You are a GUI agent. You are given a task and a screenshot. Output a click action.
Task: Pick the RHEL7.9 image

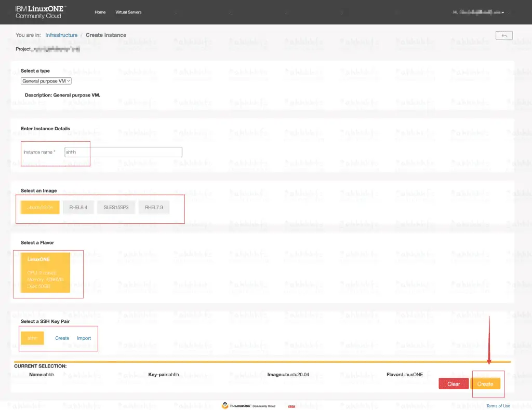154,208
